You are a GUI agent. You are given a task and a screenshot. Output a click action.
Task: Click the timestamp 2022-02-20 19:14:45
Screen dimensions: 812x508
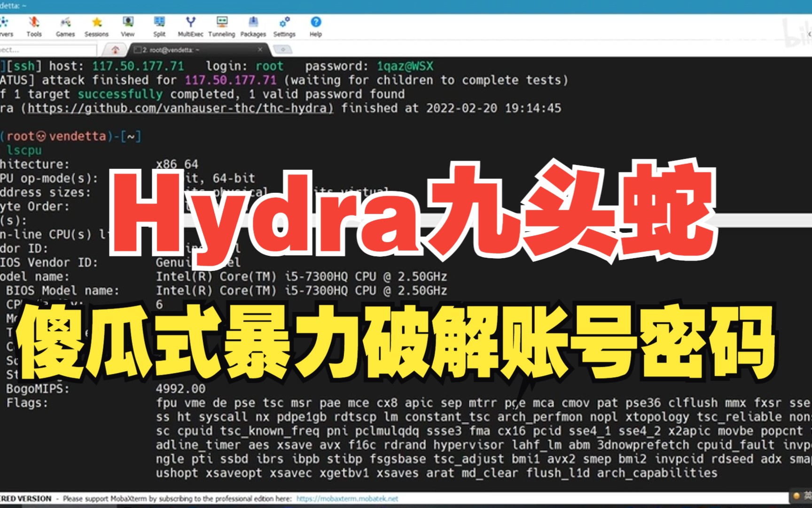[x=493, y=108]
